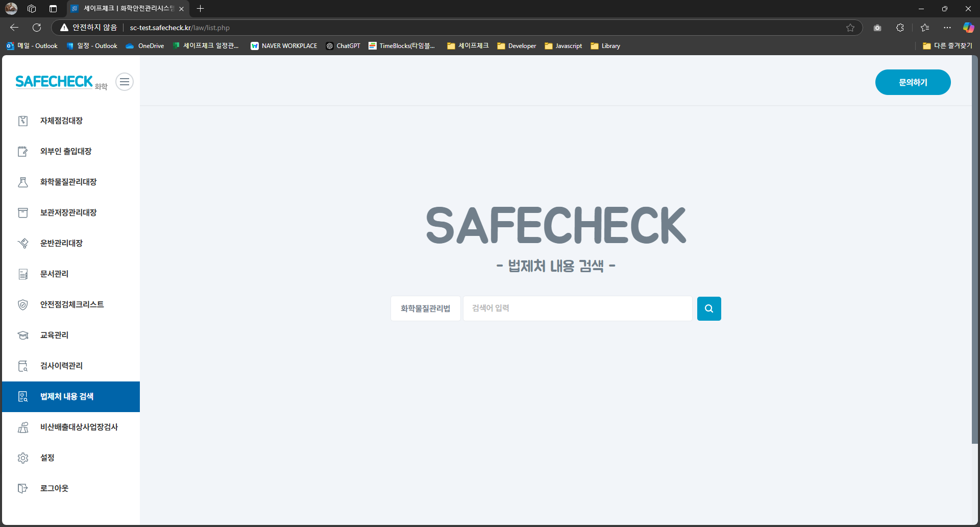Expand the 세이프체크 bookmark folder
This screenshot has height=527, width=980.
(x=468, y=46)
